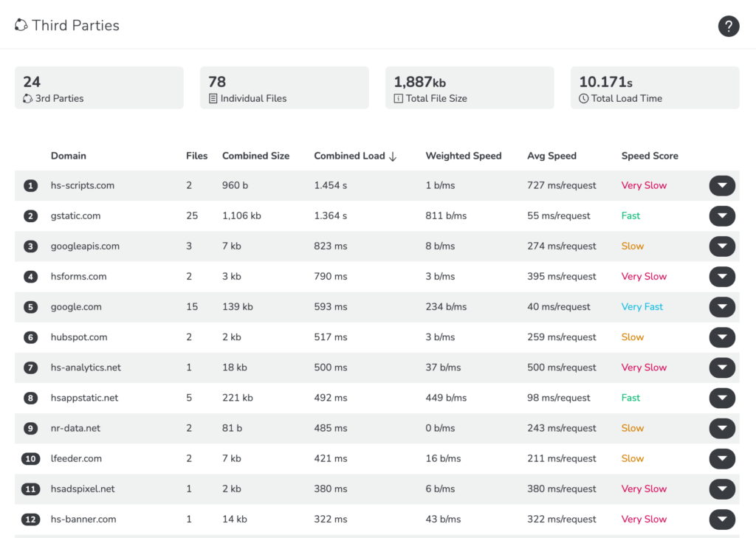The image size is (756, 538).
Task: Click rank badge 5 for google.com
Action: [30, 307]
